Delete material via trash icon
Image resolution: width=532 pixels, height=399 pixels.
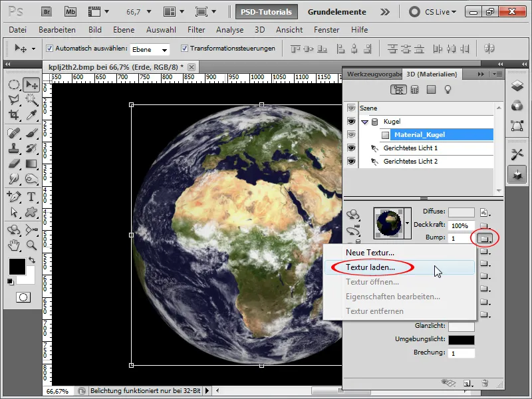click(x=485, y=384)
